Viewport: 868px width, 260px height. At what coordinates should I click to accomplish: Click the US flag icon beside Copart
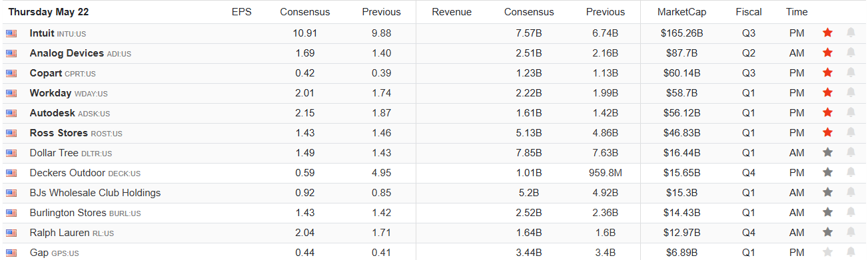(x=11, y=73)
